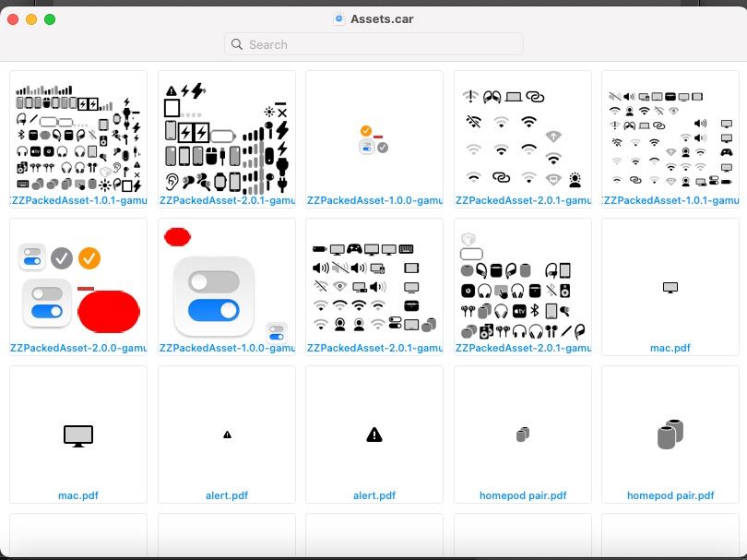This screenshot has width=747, height=560.
Task: Select the small warning triangle alert.pdf thumbnail
Action: (x=227, y=435)
